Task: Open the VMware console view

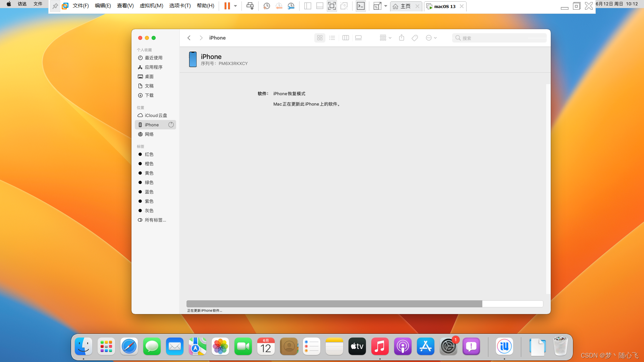Action: click(361, 6)
